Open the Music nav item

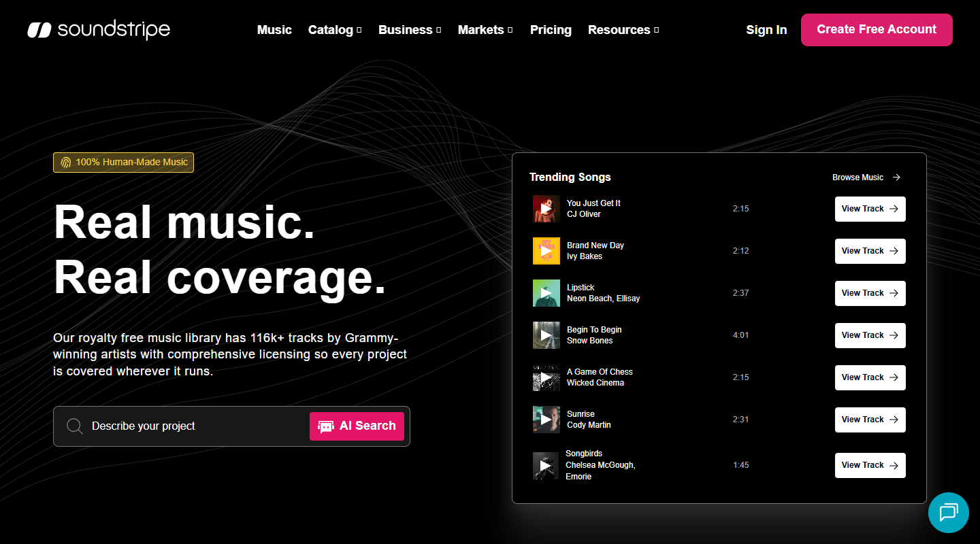(274, 30)
